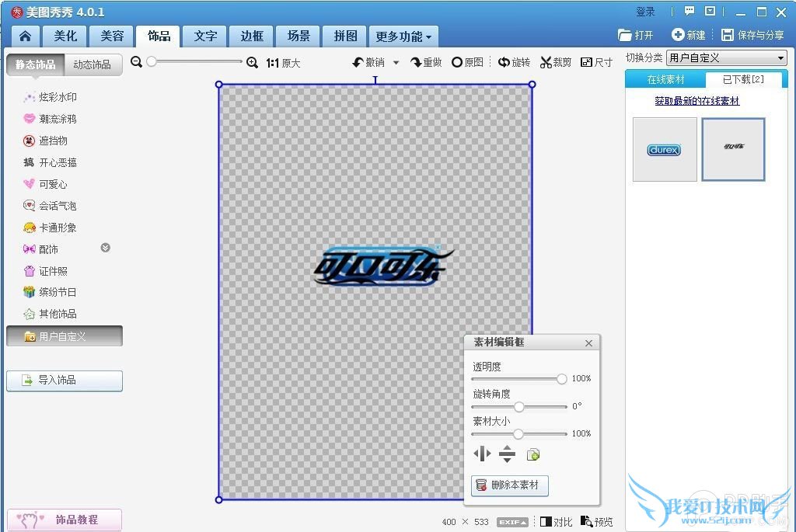Click the 素材大小 size slider
Viewport: 796px width, 532px height.
pos(518,434)
